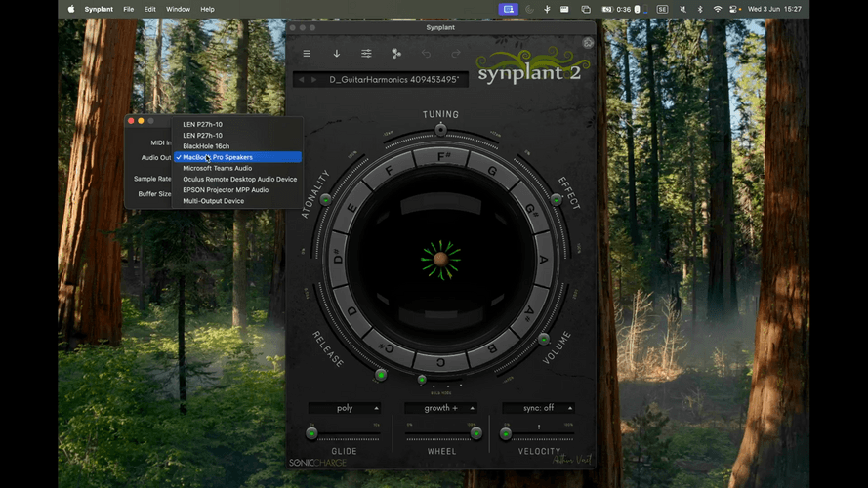Viewport: 868px width, 488px height.
Task: Select Multi-Output Device option
Action: point(237,201)
